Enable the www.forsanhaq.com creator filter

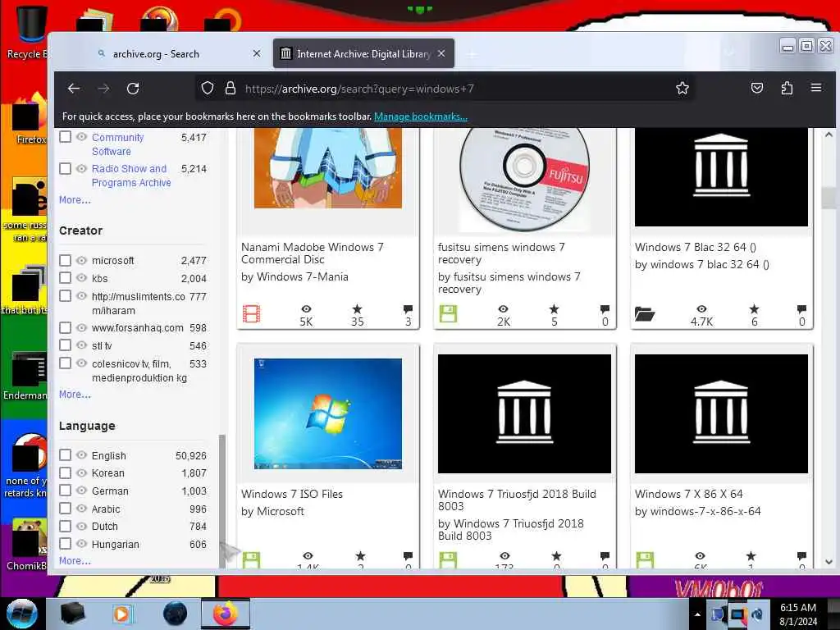(66, 327)
